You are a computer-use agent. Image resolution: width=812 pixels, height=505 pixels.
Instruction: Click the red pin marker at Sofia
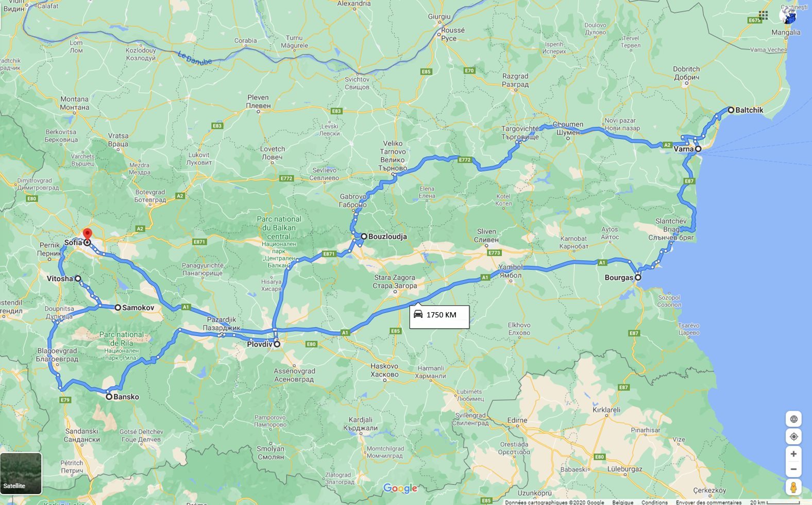[88, 234]
